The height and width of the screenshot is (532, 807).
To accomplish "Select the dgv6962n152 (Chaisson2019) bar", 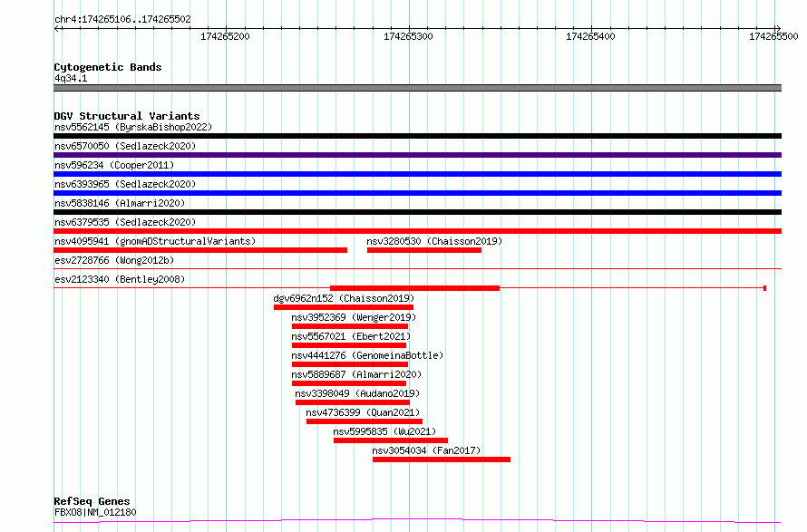I will point(344,307).
